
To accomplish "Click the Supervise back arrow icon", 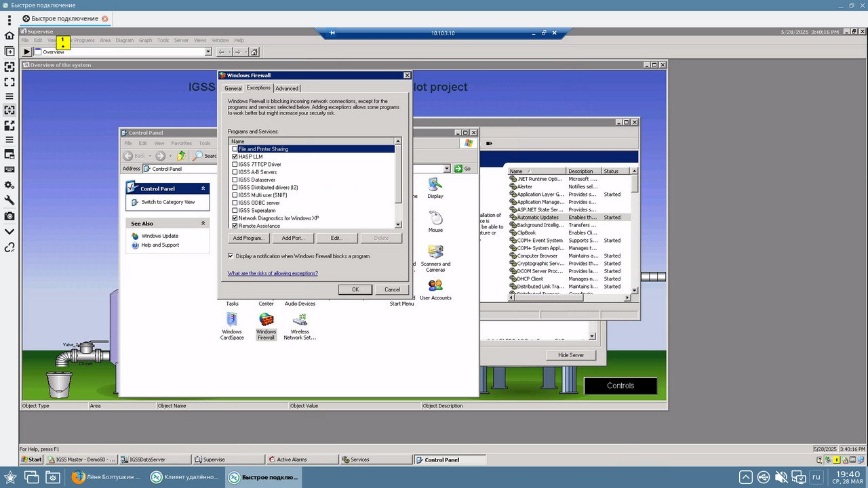I will click(221, 52).
